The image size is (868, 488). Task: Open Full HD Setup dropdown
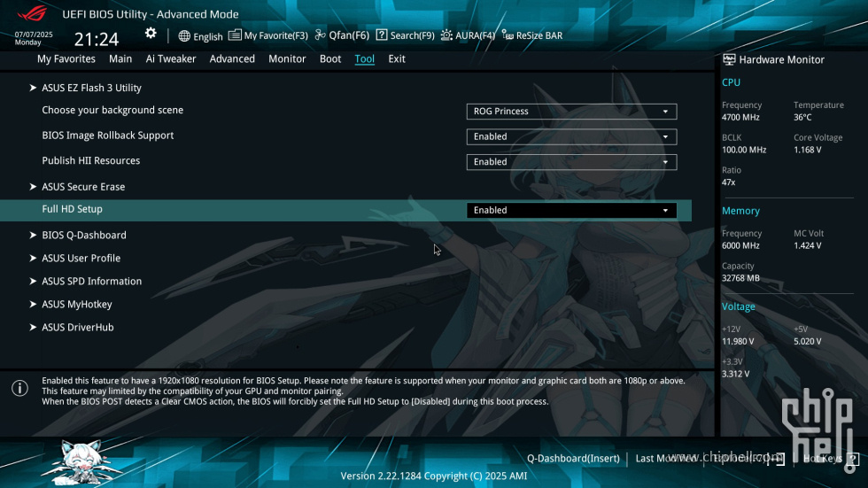pyautogui.click(x=571, y=210)
